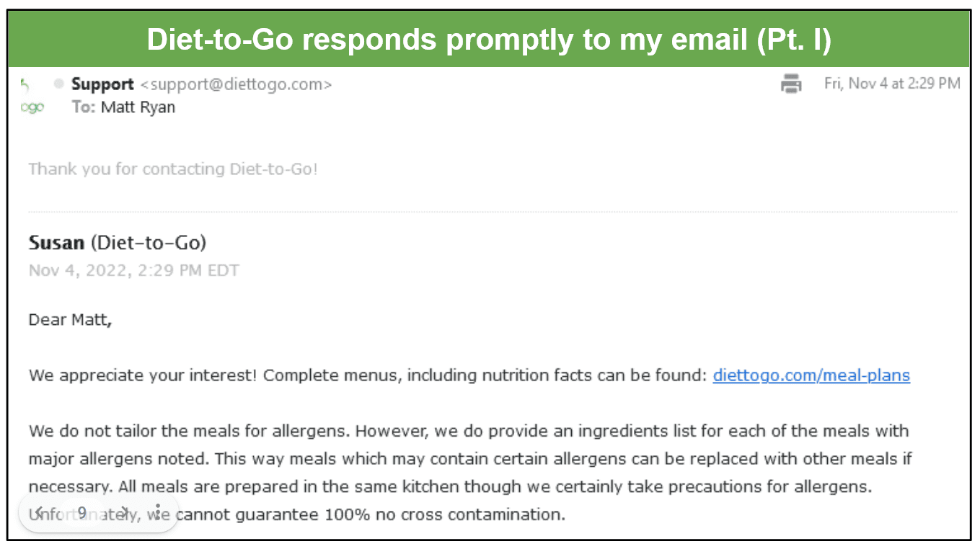The image size is (980, 549).
Task: Go to the previous page arrow
Action: [x=40, y=513]
